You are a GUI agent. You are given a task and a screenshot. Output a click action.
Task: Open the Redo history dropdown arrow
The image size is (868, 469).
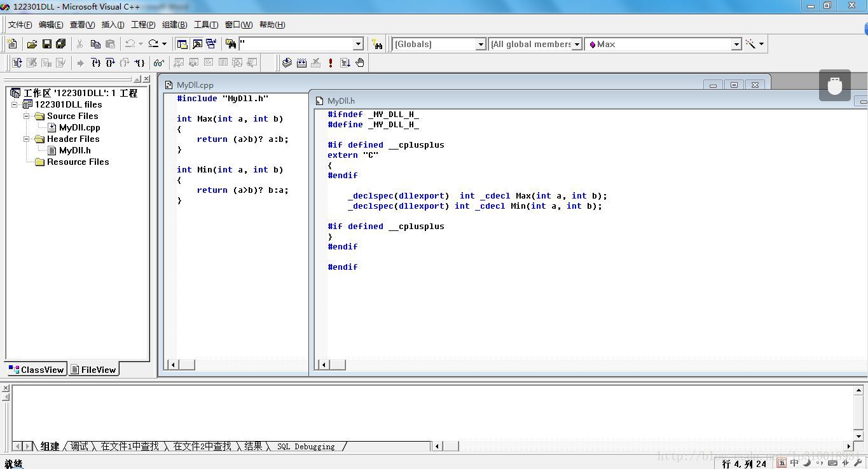point(164,44)
